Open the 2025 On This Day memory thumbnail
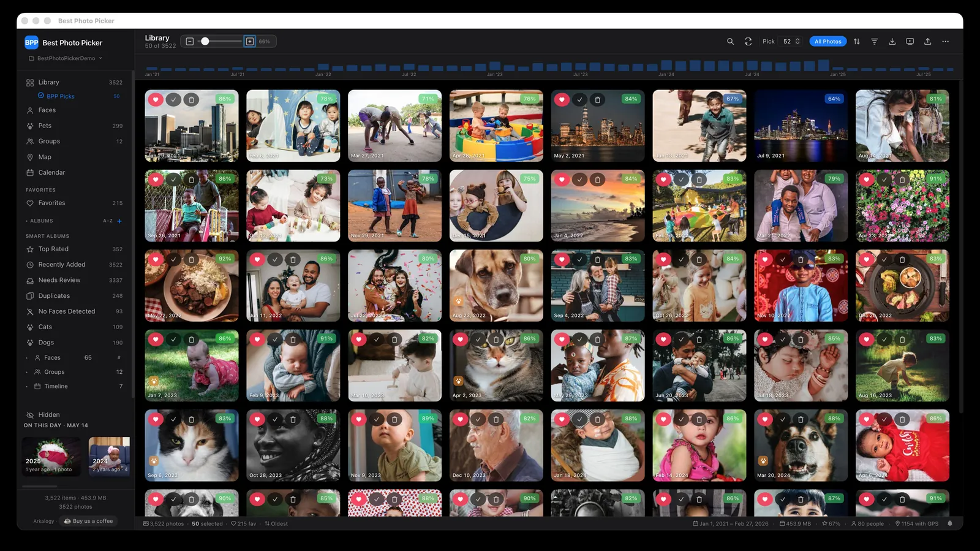Image resolution: width=980 pixels, height=551 pixels. [x=51, y=457]
